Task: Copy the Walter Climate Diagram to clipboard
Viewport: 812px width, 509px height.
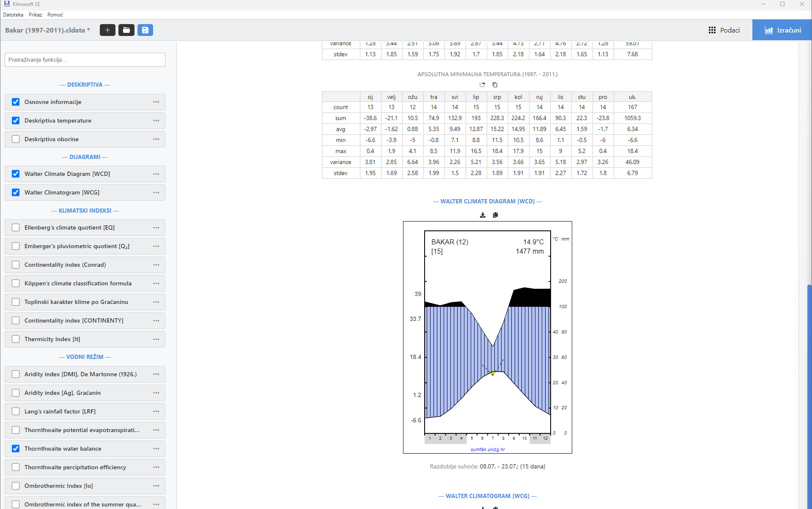Action: (495, 215)
